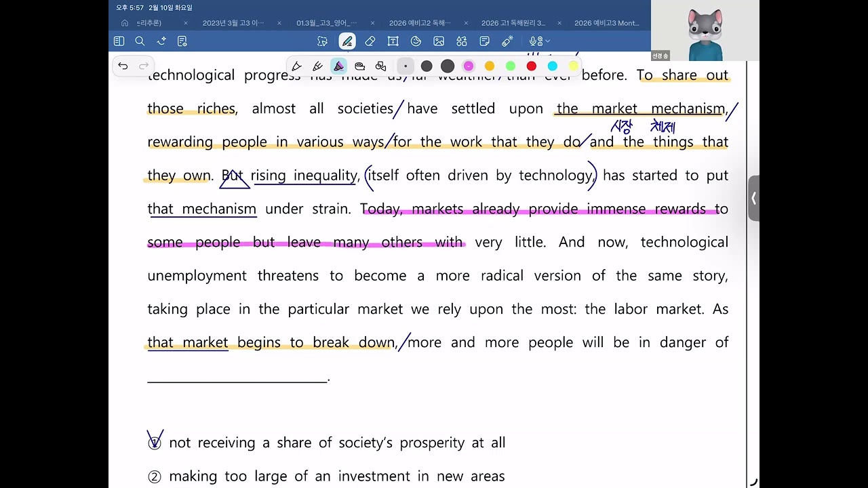
Task: Choose the fountain pen style
Action: pyautogui.click(x=296, y=66)
